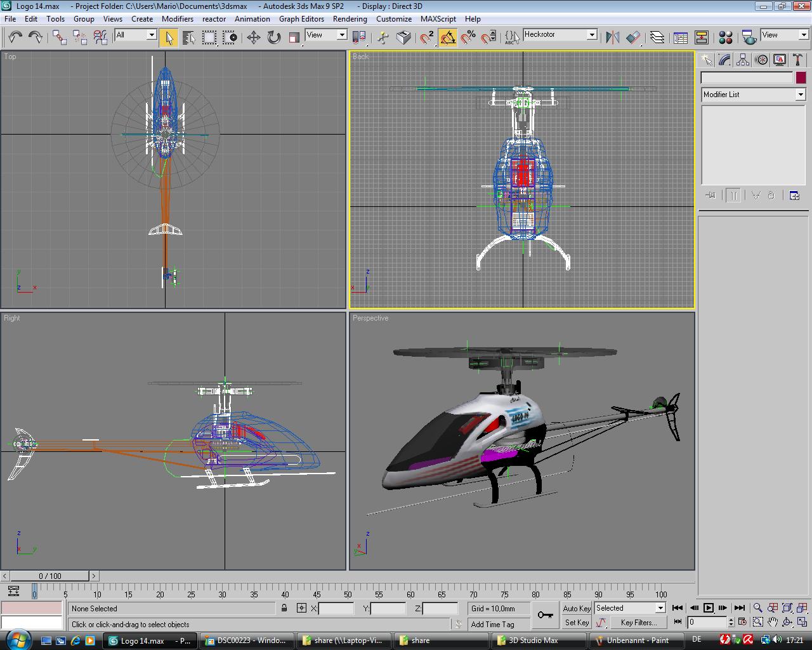This screenshot has width=812, height=650.
Task: Open Edit Named Selection Sets icon
Action: click(x=511, y=37)
